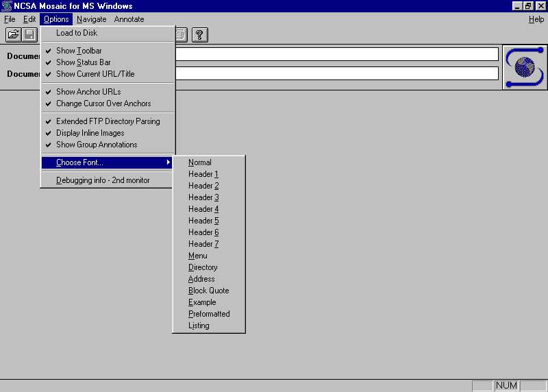
Task: Disable Display Inline Images
Action: [107, 133]
